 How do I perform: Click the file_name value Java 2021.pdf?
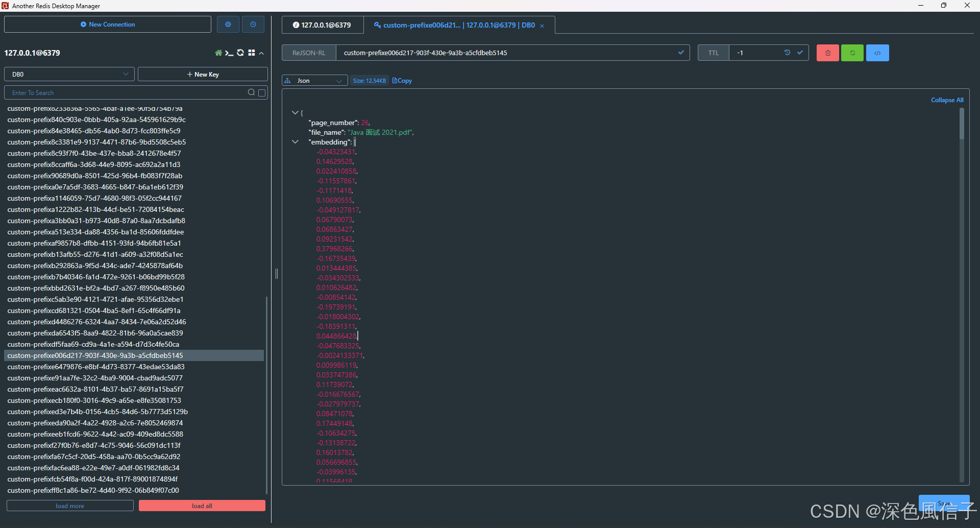(380, 132)
